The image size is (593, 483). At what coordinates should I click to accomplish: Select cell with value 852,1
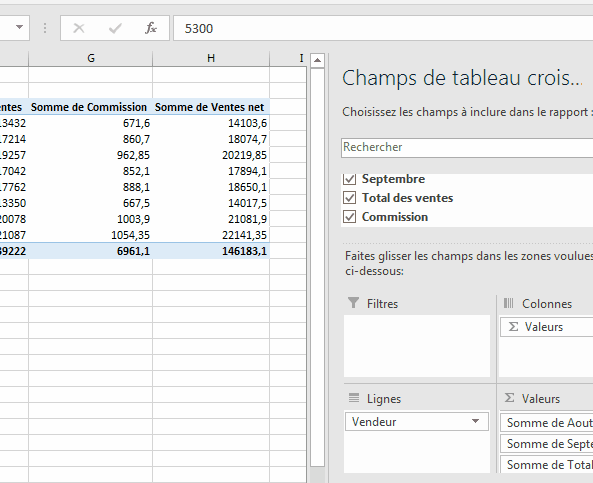(x=90, y=171)
